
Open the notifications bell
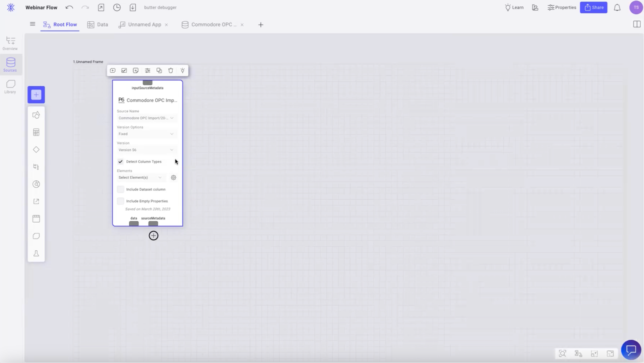coord(617,7)
